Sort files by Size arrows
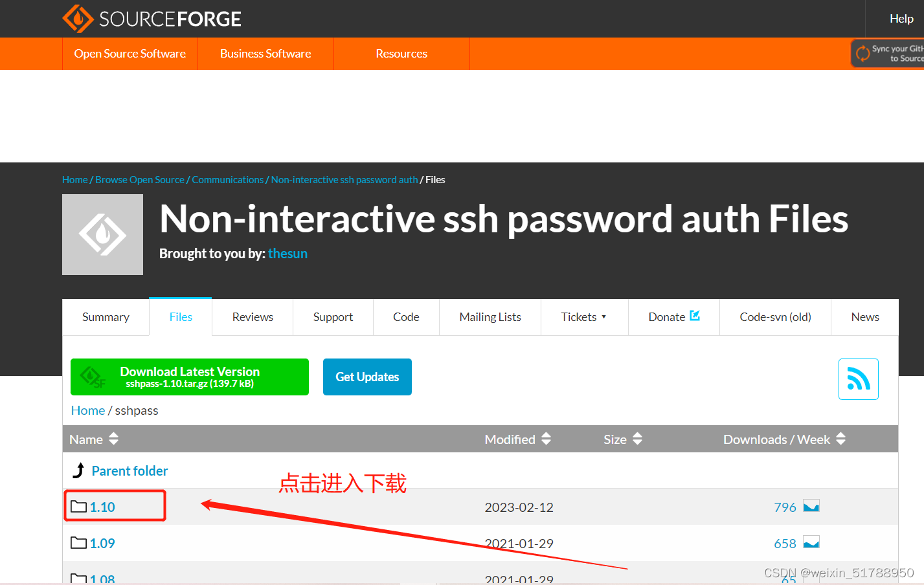924x585 pixels. [637, 439]
